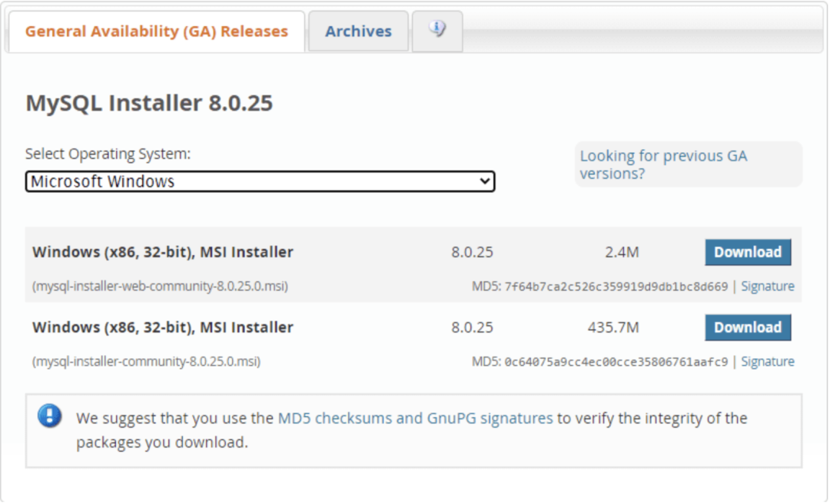Screen dimensions: 830x504
Task: Open Signature link for the web-community installer
Action: 767,287
